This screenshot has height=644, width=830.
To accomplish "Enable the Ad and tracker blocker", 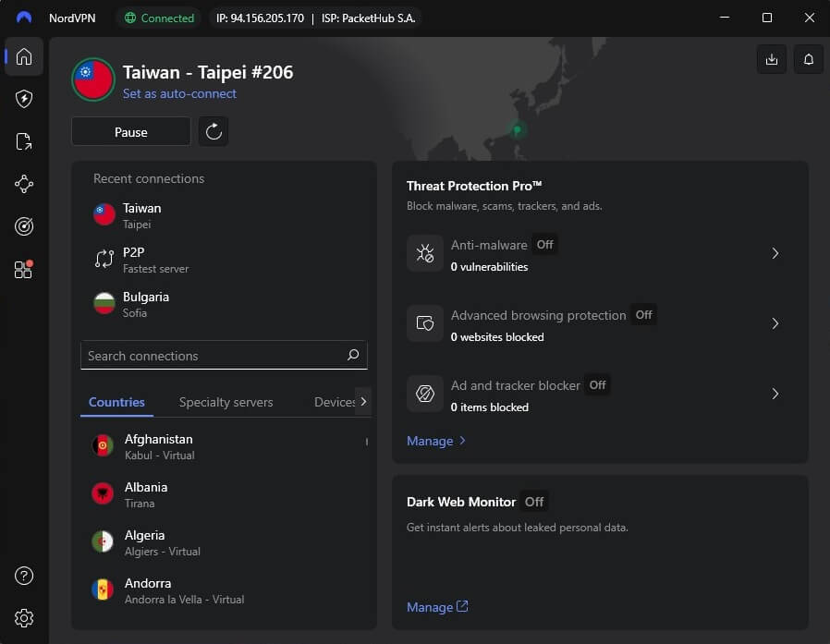I will click(597, 385).
